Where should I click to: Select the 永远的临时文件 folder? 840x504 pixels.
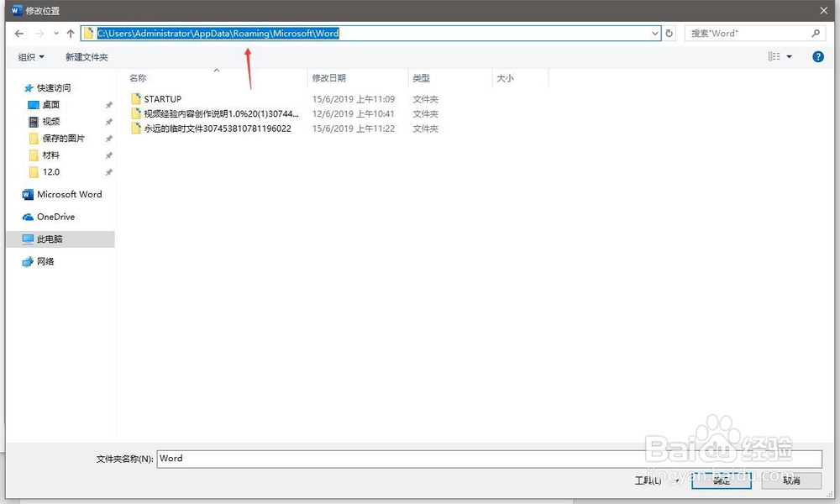click(x=218, y=129)
